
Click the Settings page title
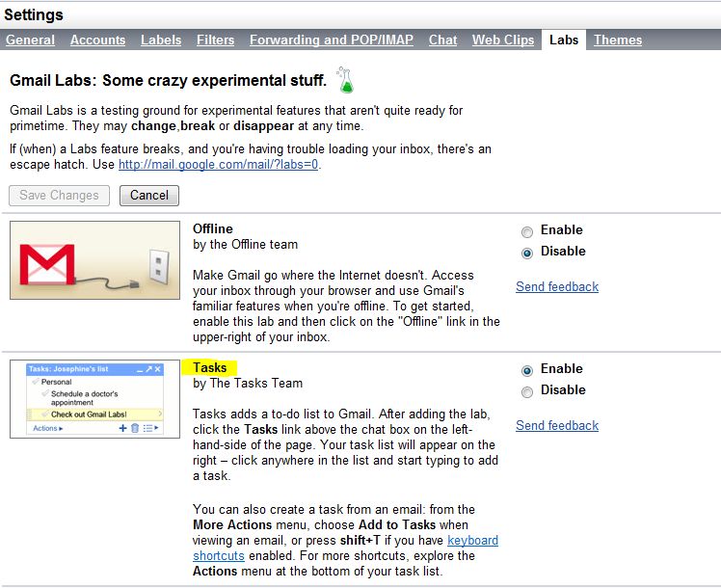tap(34, 14)
